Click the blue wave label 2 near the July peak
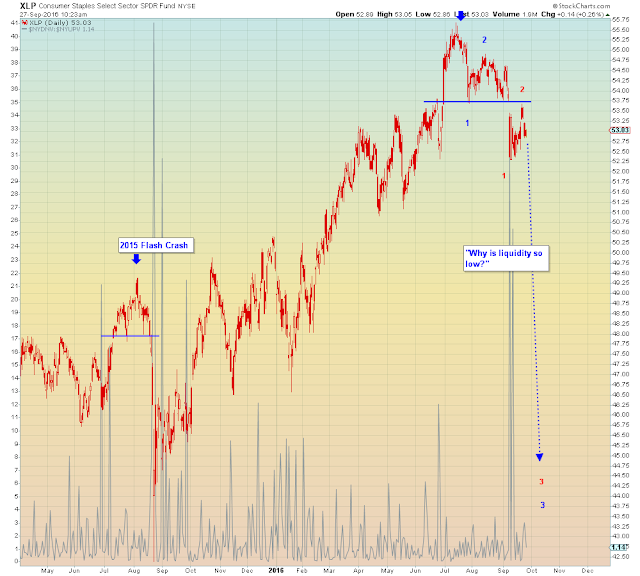This screenshot has width=640, height=576. pyautogui.click(x=484, y=40)
